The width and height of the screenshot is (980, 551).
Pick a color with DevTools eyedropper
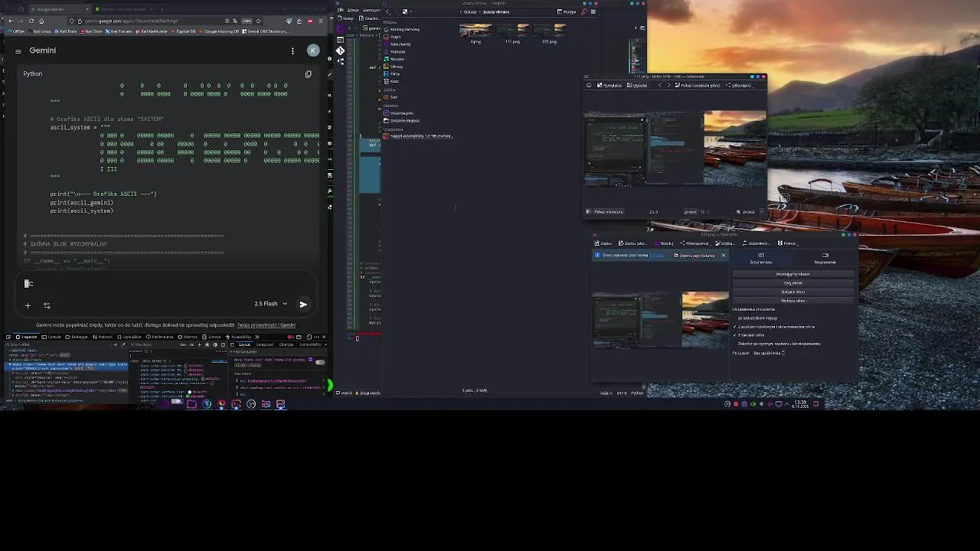[123, 345]
